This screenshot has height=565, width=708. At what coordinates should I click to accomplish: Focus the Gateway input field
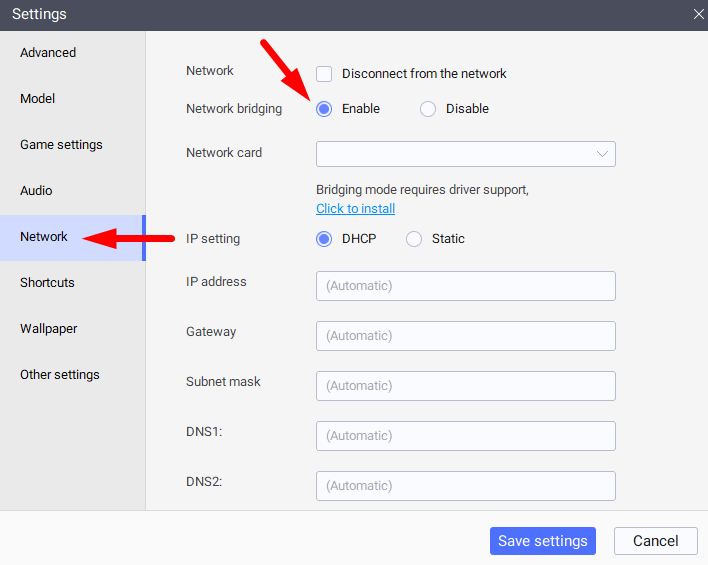click(x=466, y=336)
